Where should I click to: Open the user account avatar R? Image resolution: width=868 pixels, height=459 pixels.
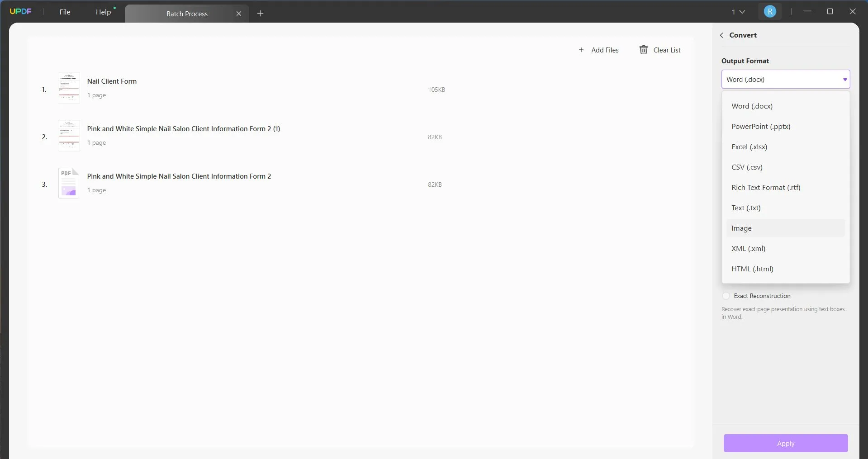770,12
